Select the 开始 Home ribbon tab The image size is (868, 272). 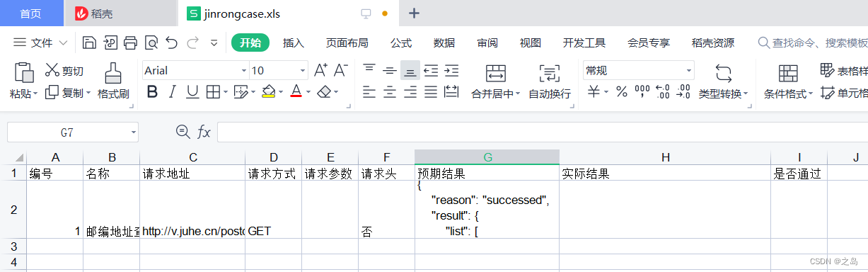click(250, 43)
